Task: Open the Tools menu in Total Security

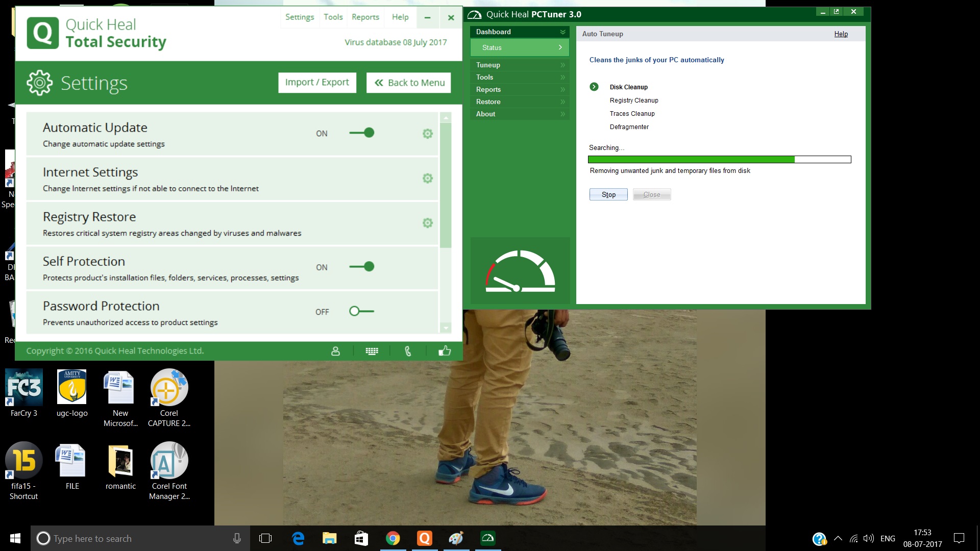Action: [333, 17]
